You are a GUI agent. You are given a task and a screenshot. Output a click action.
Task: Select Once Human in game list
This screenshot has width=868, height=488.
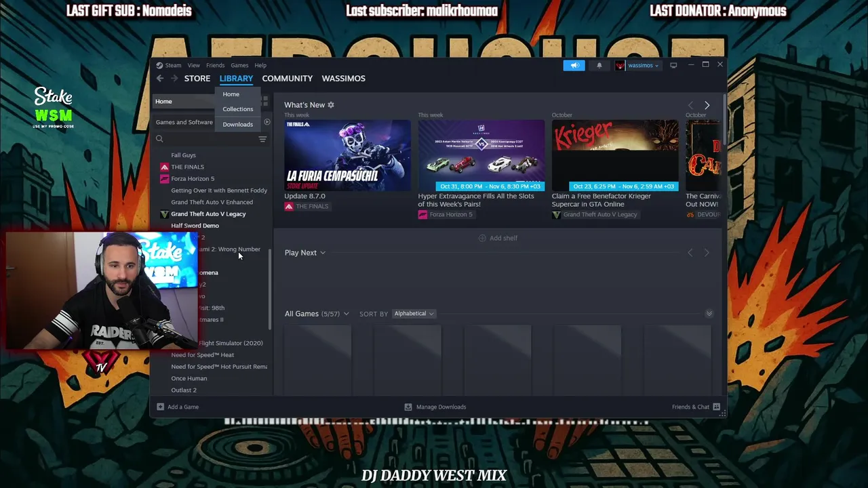[x=189, y=378]
